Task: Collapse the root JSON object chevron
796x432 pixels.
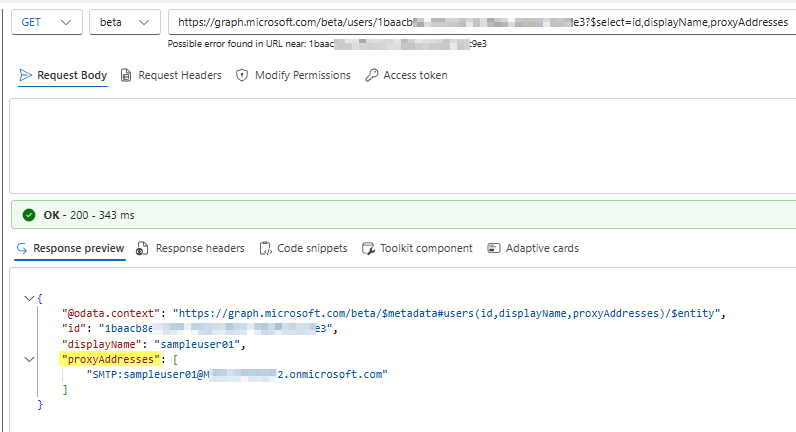Action: (29, 298)
